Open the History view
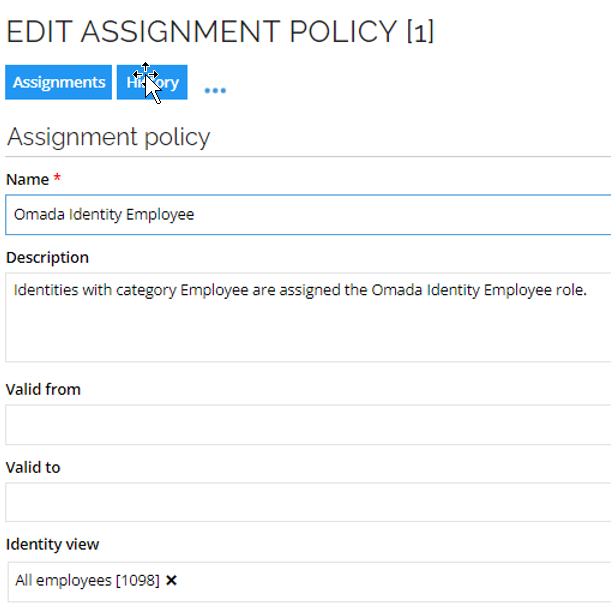611x615 pixels. point(152,82)
